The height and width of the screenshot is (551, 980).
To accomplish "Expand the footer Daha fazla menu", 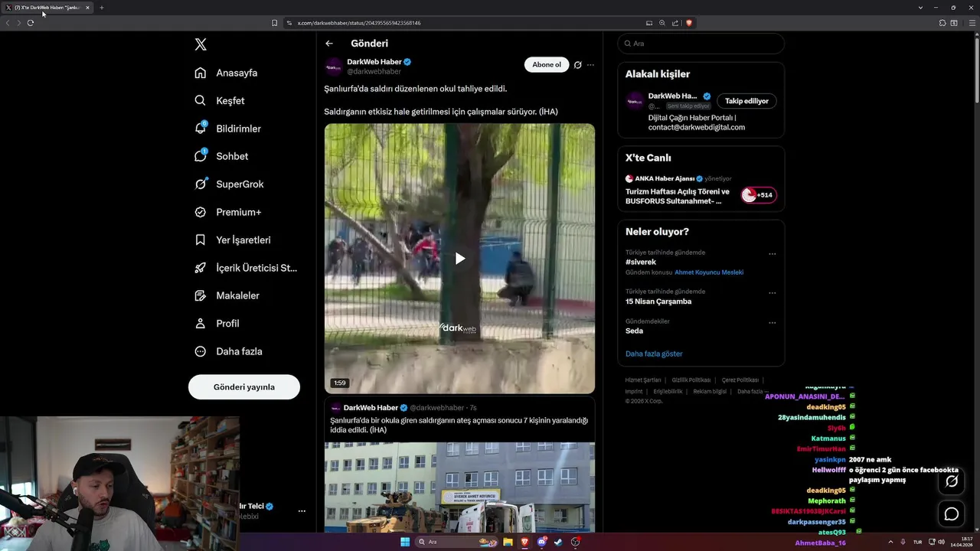I will coord(752,391).
